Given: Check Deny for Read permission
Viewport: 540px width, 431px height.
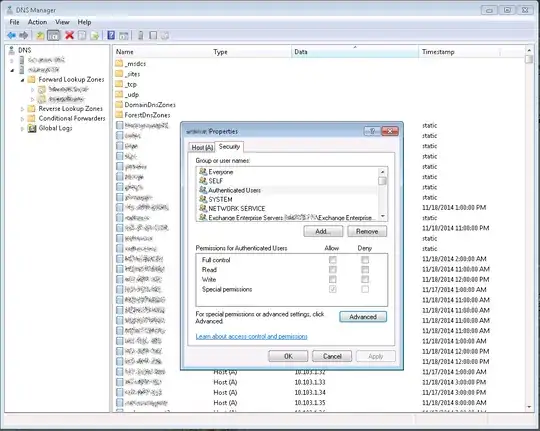Looking at the screenshot, I should (x=365, y=269).
